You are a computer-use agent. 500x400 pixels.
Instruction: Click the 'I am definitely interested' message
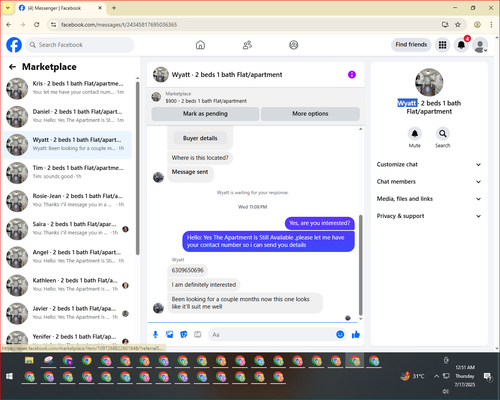(204, 285)
